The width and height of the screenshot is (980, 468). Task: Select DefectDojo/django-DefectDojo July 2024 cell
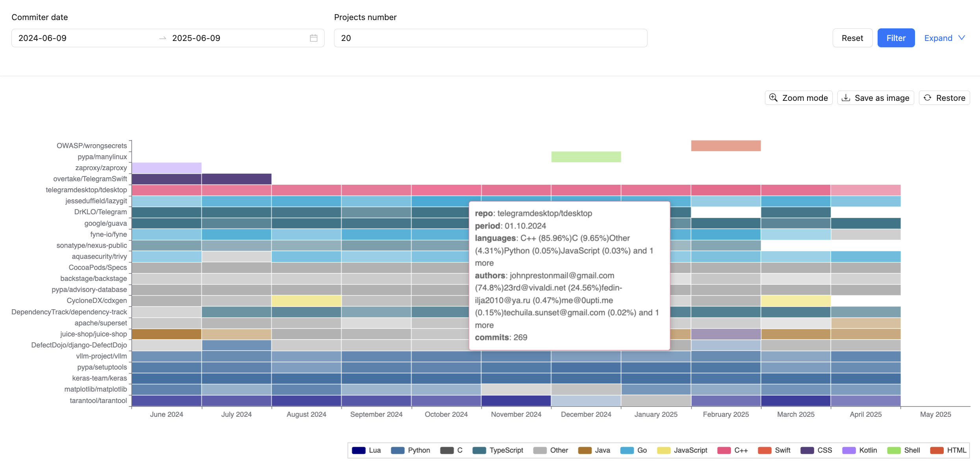pos(236,345)
